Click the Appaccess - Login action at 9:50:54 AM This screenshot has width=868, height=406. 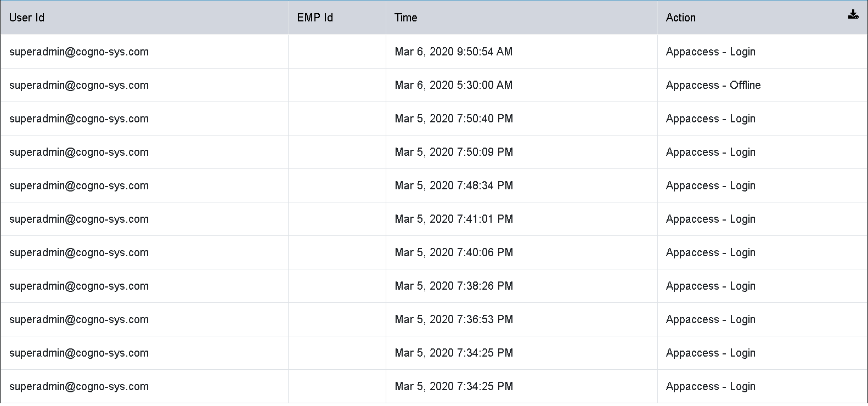click(711, 52)
